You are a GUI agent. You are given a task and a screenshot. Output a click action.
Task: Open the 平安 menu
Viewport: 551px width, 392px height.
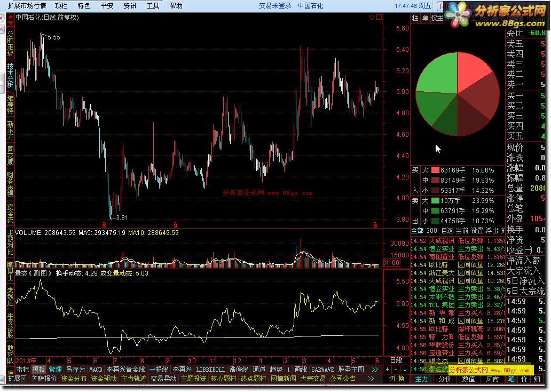107,6
